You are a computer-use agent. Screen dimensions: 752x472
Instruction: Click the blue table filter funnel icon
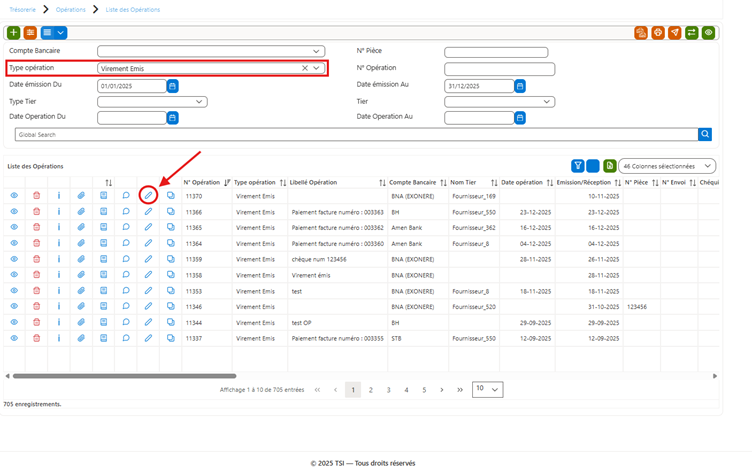578,166
